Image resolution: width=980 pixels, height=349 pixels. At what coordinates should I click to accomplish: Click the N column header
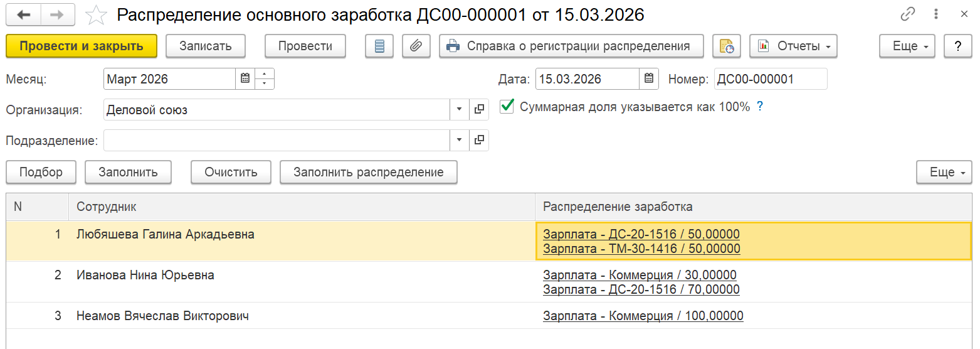(37, 207)
